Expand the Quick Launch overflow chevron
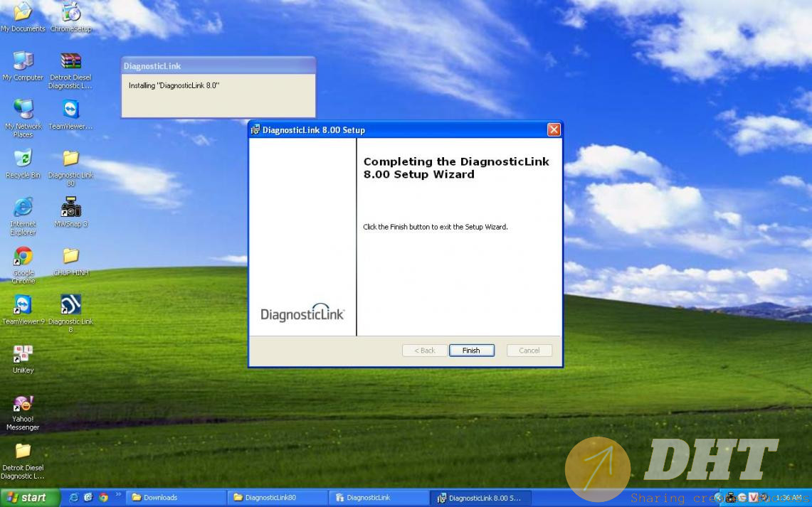Image resolution: width=812 pixels, height=507 pixels. tap(118, 496)
